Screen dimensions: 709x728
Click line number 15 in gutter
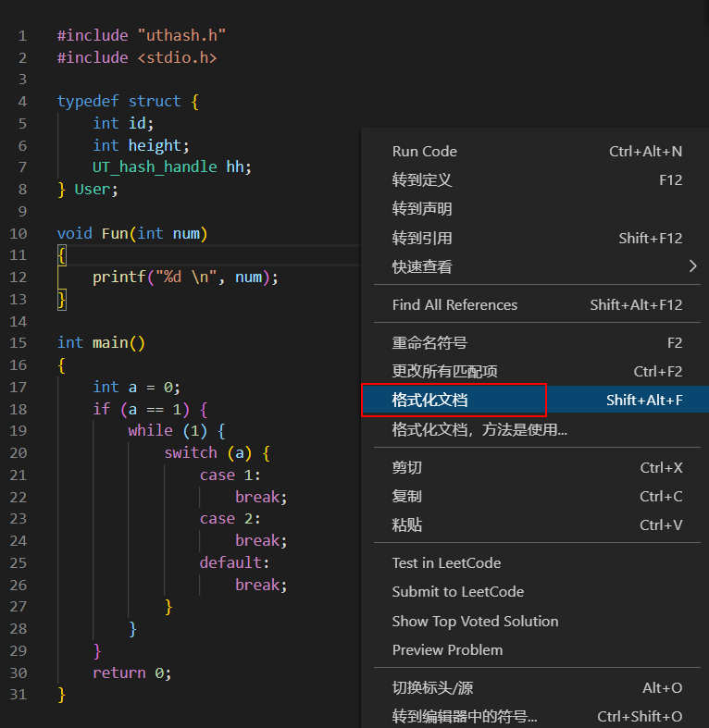point(19,343)
